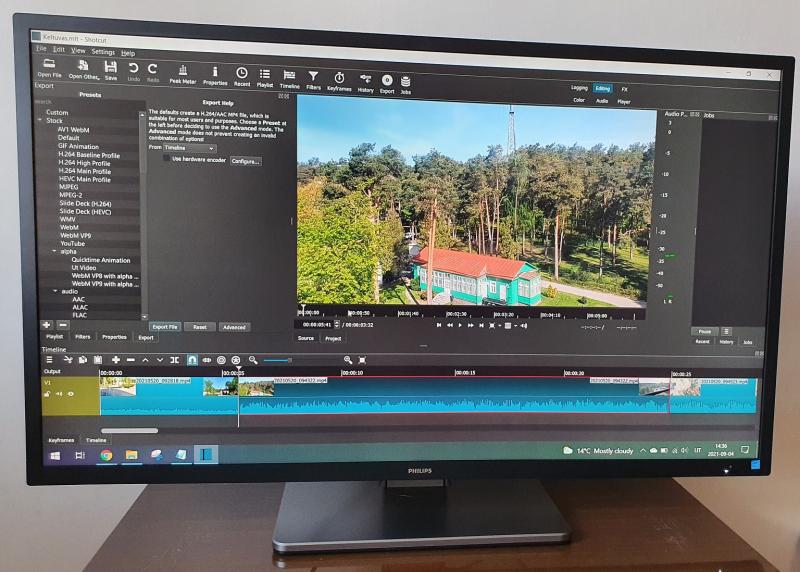Viewport: 800px width, 572px height.
Task: Hide the V1 track with the eye icon
Action: point(71,394)
